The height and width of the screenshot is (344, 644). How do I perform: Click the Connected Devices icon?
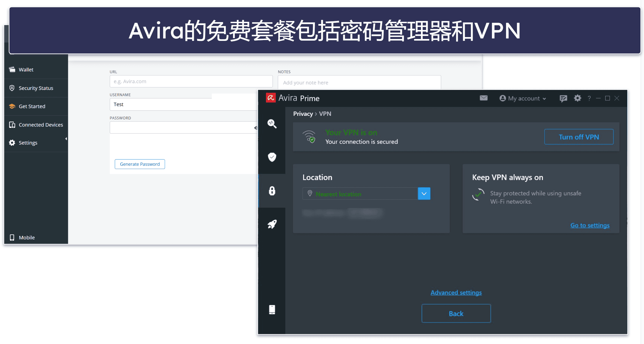pos(12,125)
